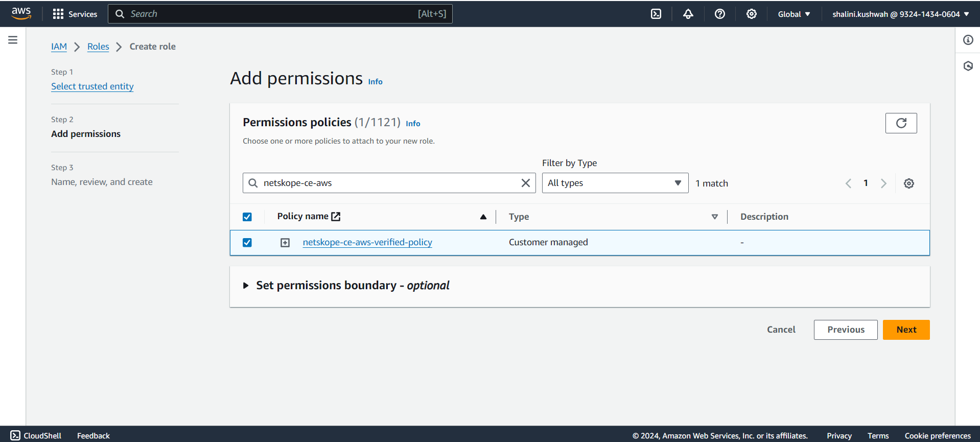This screenshot has height=442, width=980.
Task: Open the AWS home logo
Action: [x=21, y=13]
